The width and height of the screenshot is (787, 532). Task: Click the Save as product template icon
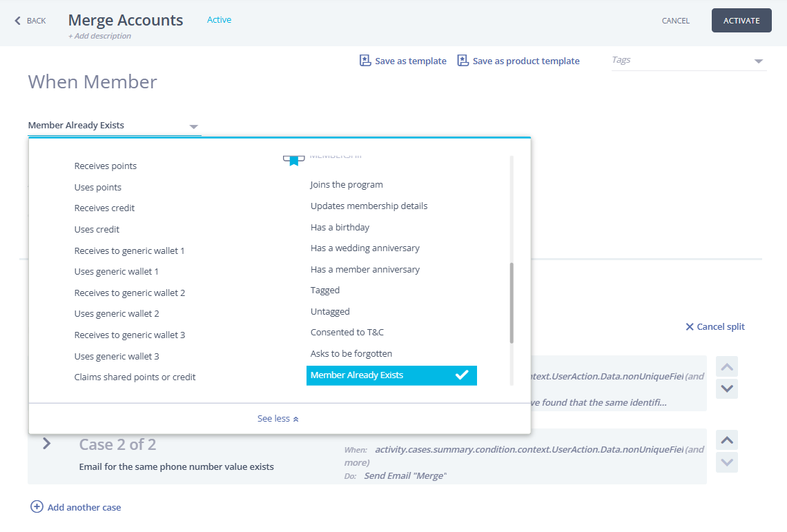(x=463, y=61)
